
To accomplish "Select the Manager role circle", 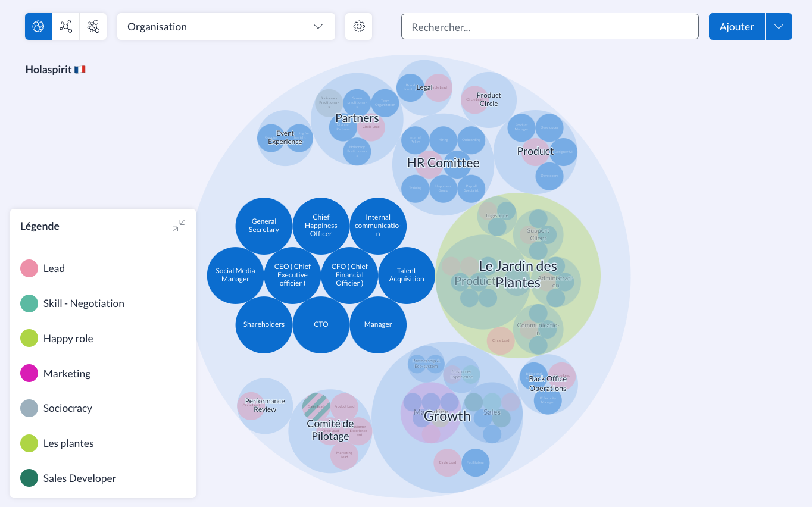I will tap(378, 324).
